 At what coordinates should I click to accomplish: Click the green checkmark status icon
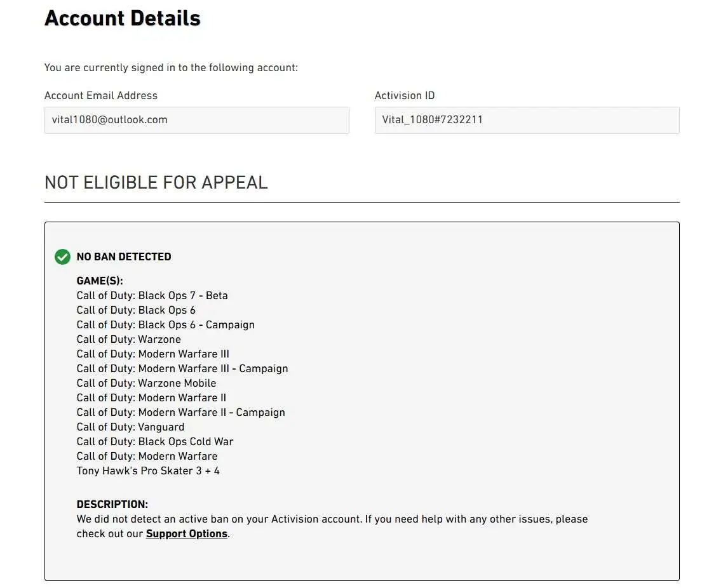62,257
